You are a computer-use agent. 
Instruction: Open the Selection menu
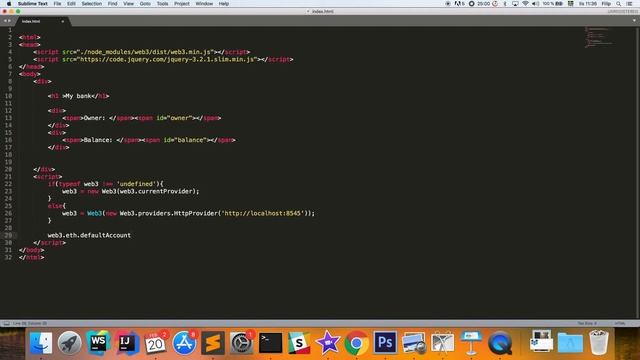(x=91, y=4)
